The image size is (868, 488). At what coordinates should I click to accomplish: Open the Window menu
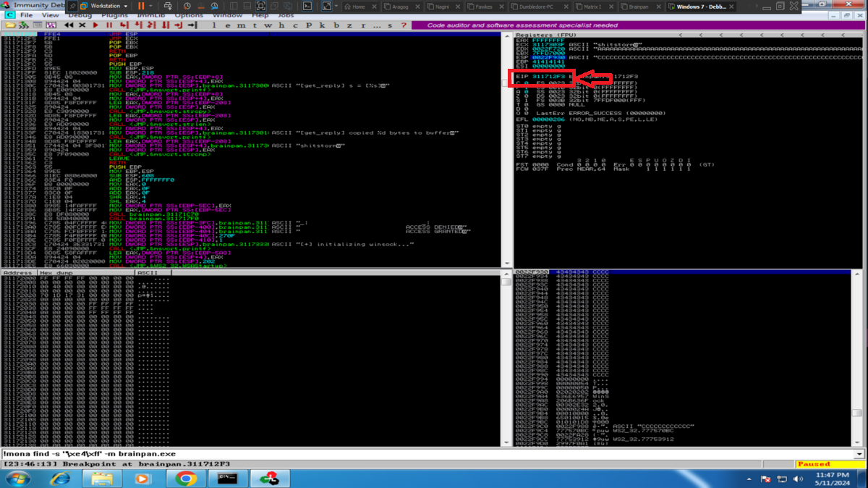[228, 14]
